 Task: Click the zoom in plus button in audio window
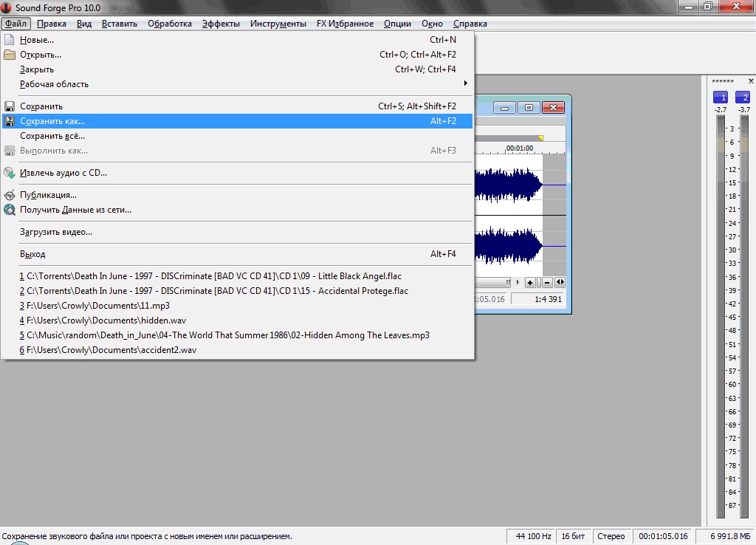click(x=530, y=283)
